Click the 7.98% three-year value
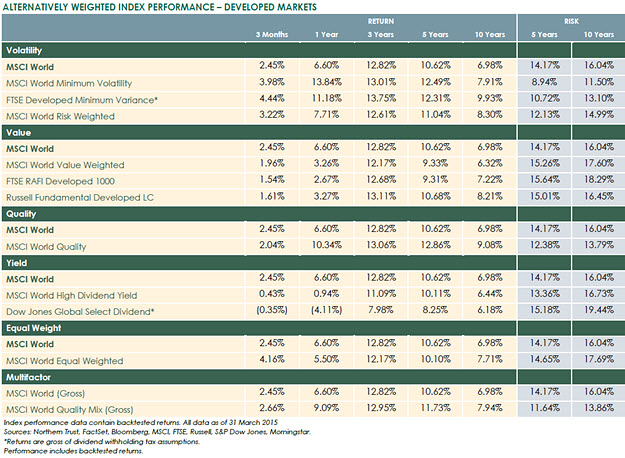 coord(381,310)
